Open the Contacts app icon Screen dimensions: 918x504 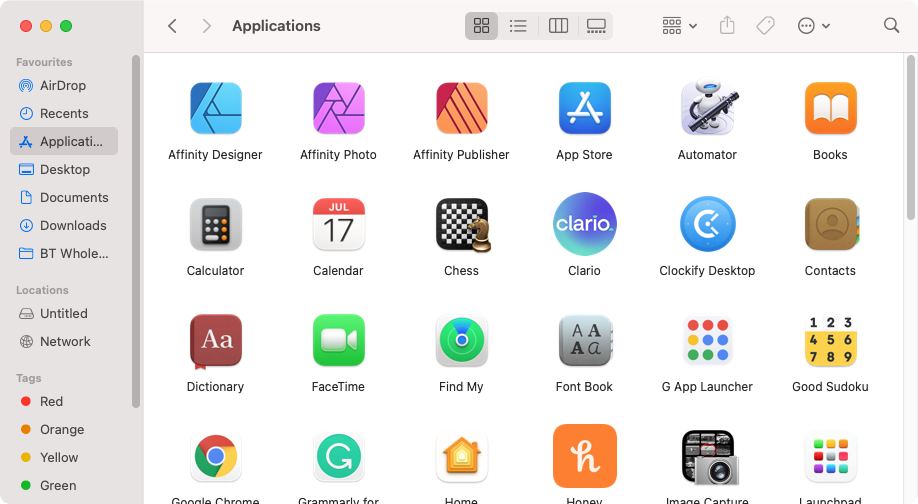coord(831,224)
